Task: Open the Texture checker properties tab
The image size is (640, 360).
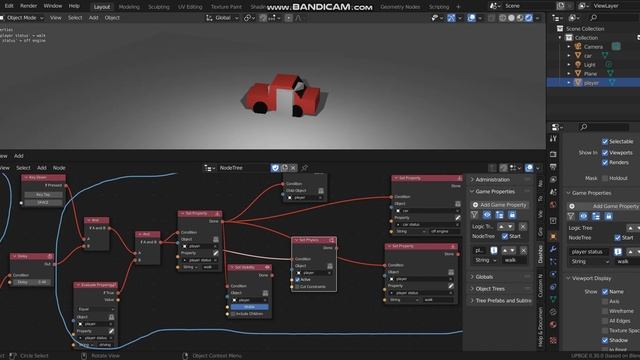Action: [553, 340]
